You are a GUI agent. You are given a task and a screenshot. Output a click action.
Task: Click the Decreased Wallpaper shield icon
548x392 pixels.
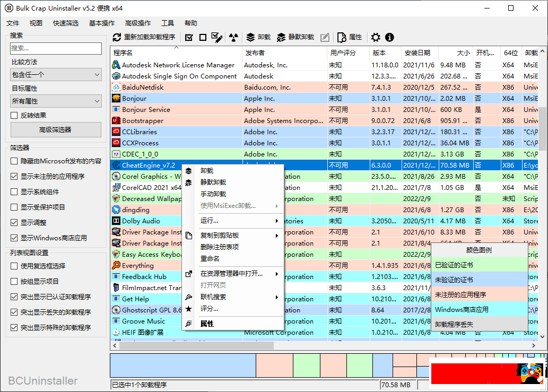pos(116,198)
